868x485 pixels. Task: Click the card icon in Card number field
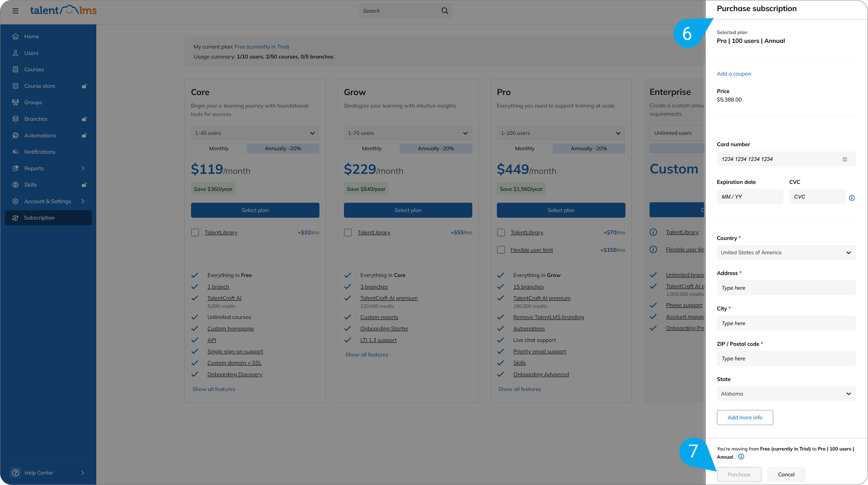[x=845, y=159]
